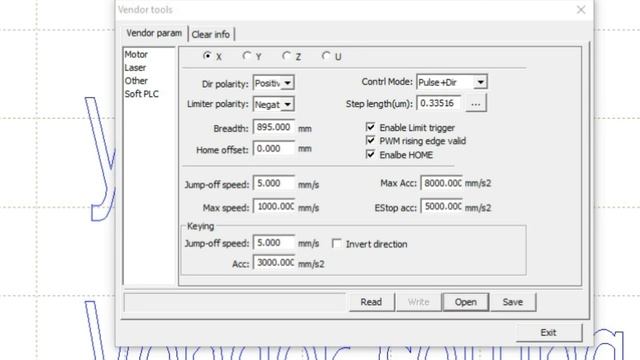Select the Y axis radio button

point(247,56)
